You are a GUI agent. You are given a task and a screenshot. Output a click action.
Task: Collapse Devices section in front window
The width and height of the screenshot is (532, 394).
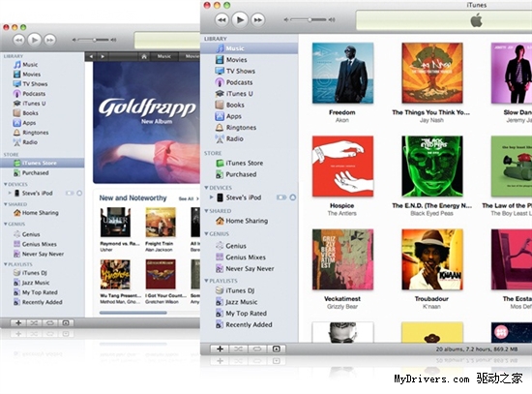(206, 188)
